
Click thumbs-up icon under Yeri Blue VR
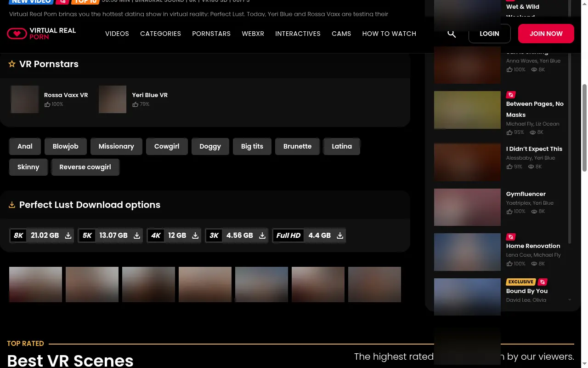coord(135,104)
